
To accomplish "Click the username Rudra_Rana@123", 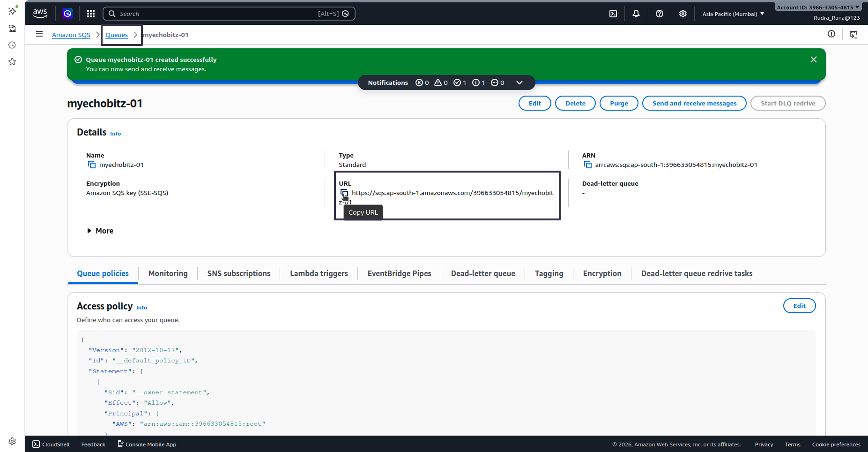I will click(837, 18).
